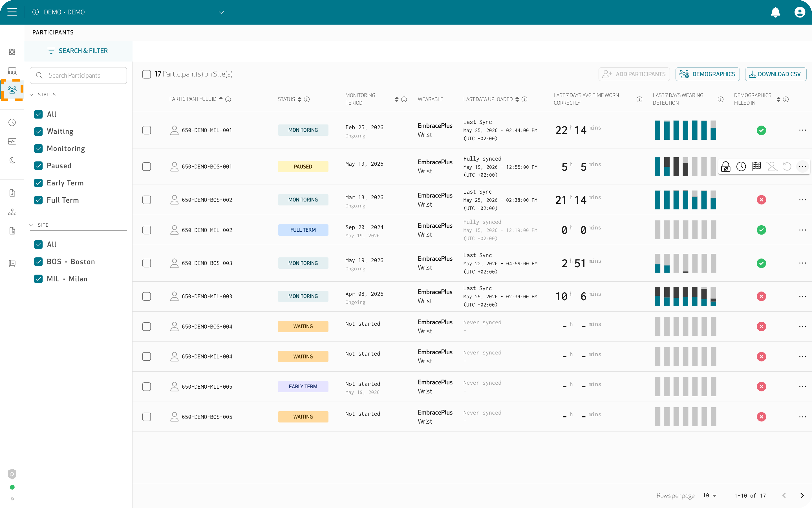Image resolution: width=812 pixels, height=508 pixels.
Task: Sort by Monitoring Period column
Action: 397,99
